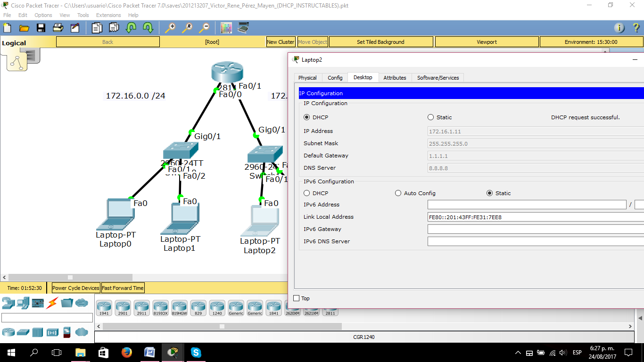Select IPv4 Static radio button
The image size is (644, 362).
point(430,117)
